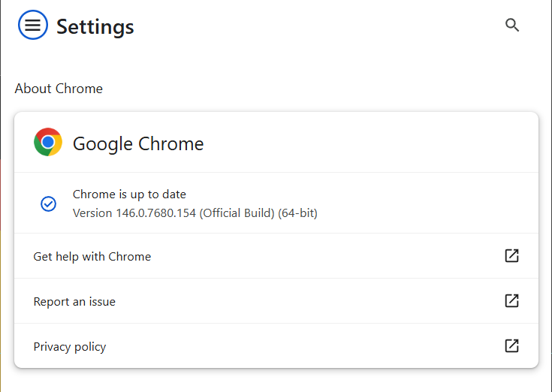The height and width of the screenshot is (392, 552).
Task: Click the search settings magnifier icon
Action: tap(512, 26)
